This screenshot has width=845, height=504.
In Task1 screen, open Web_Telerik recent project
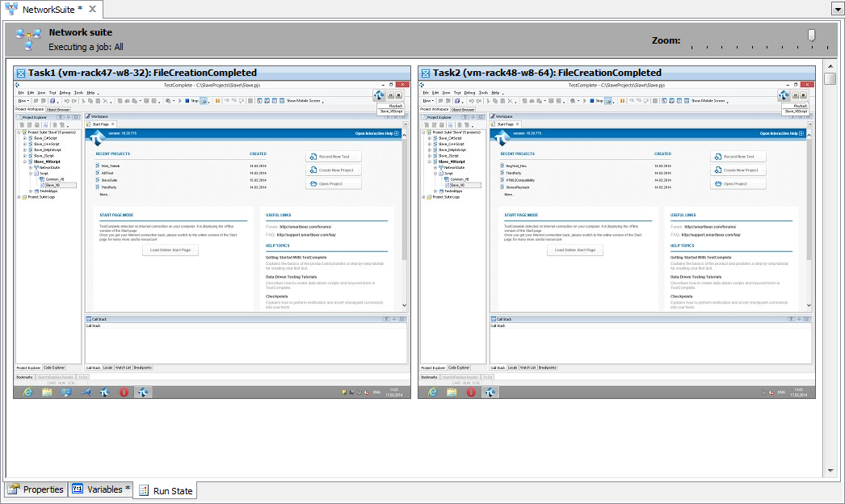point(110,166)
